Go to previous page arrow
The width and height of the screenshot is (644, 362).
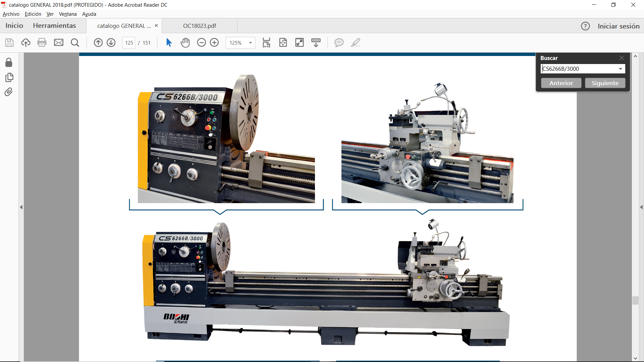pos(98,43)
